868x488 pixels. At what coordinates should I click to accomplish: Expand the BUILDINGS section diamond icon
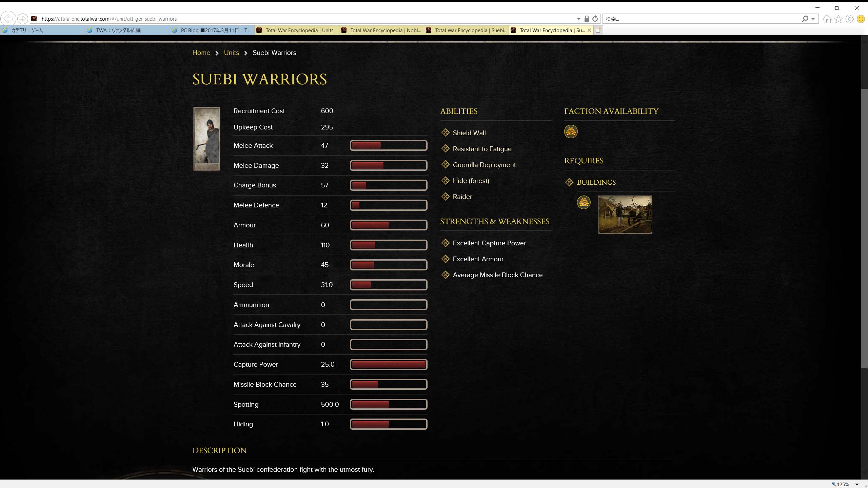point(569,182)
